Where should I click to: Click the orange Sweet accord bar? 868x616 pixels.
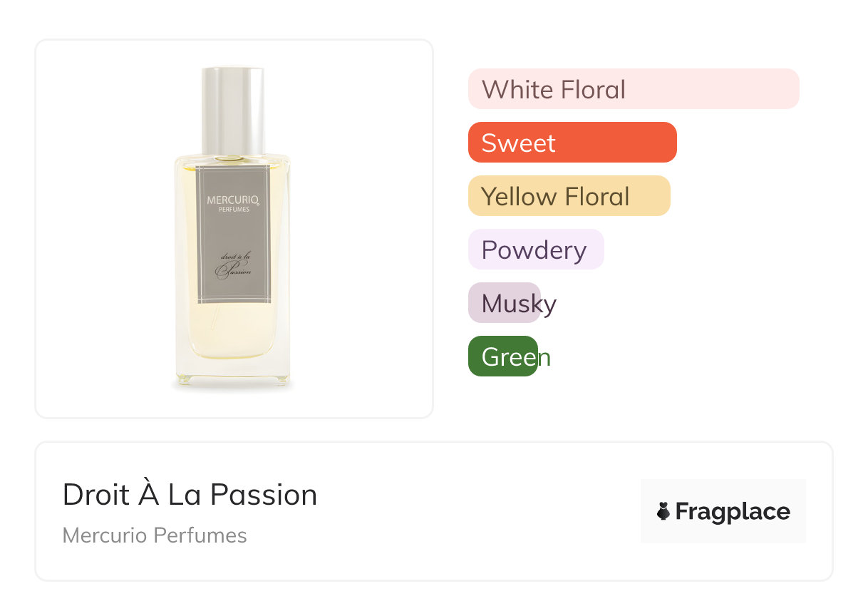point(572,143)
